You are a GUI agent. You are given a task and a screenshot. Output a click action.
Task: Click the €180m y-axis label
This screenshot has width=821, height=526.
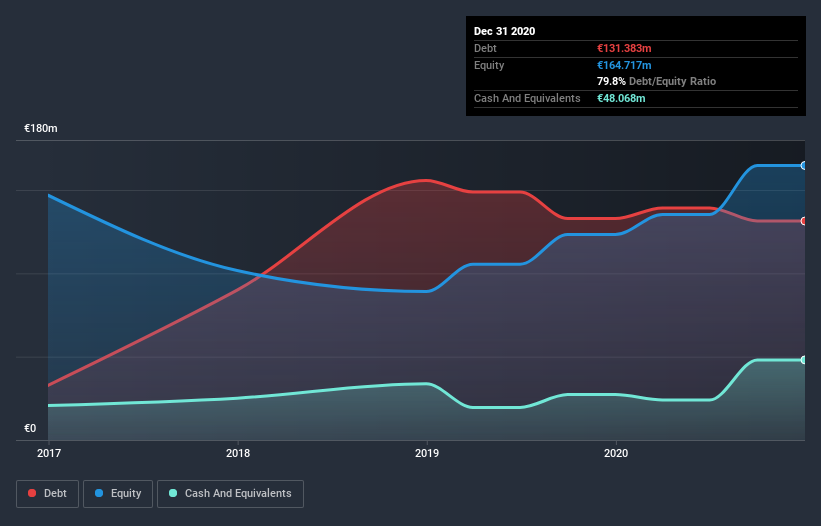[41, 128]
